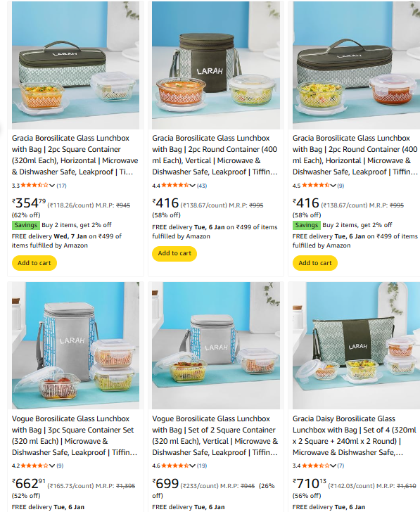Viewport: 420px width, 512px height.
Task: Open the Gracia Daisy lunchbox product image
Action: point(356,345)
